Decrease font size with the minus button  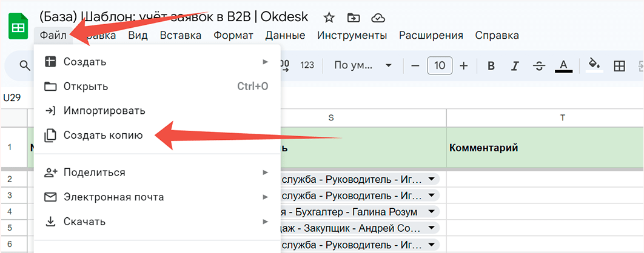tap(415, 65)
